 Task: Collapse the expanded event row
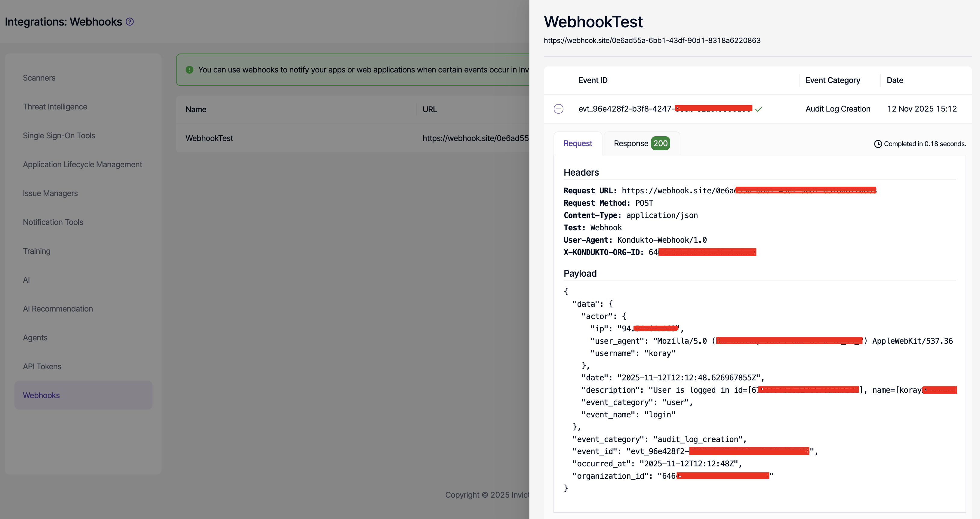(x=558, y=109)
